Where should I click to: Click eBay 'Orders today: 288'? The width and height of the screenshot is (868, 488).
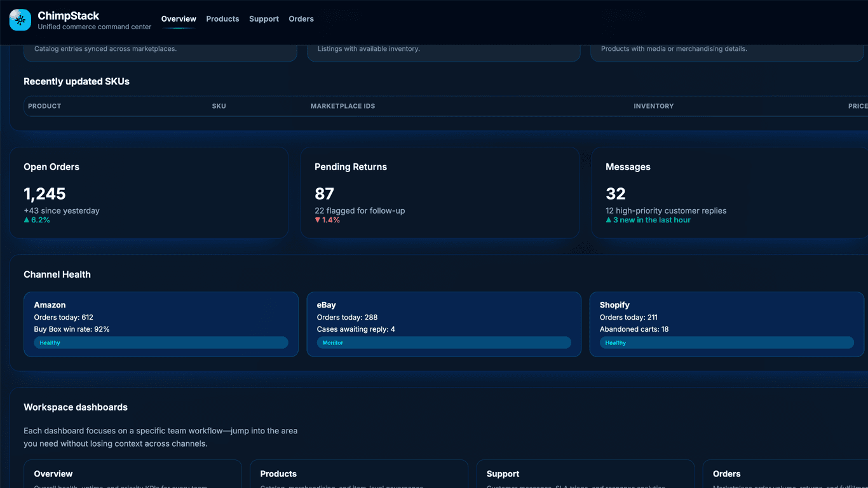coord(347,317)
